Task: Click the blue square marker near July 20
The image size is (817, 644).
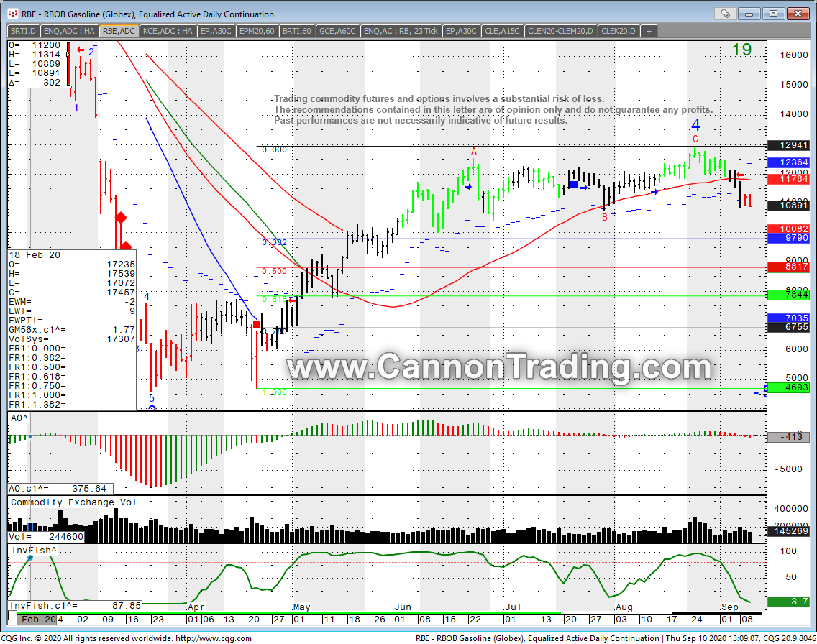Action: click(574, 185)
